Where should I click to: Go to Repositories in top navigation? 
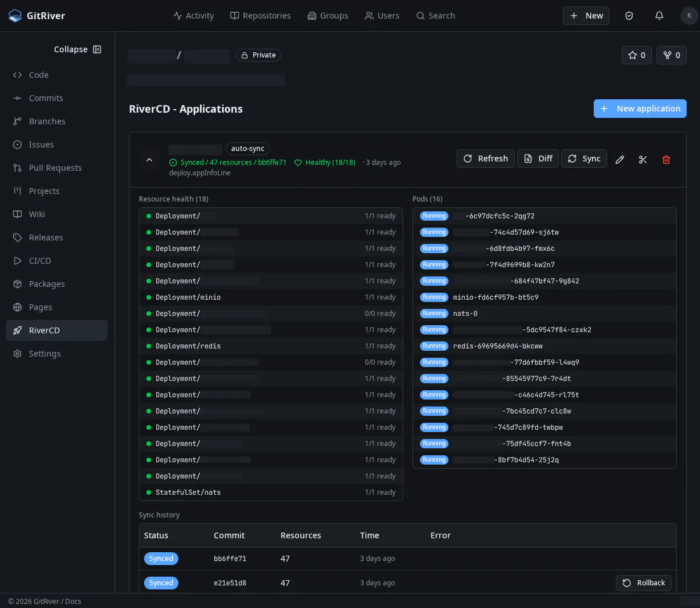[260, 16]
